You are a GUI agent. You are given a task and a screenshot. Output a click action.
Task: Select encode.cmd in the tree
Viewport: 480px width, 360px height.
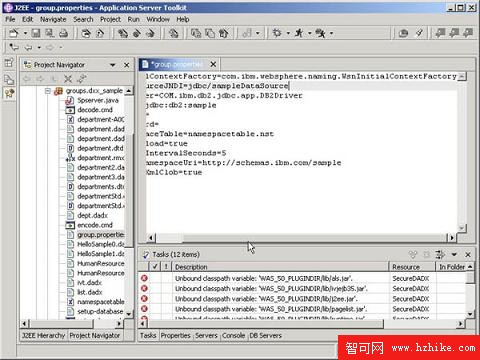pos(95,225)
